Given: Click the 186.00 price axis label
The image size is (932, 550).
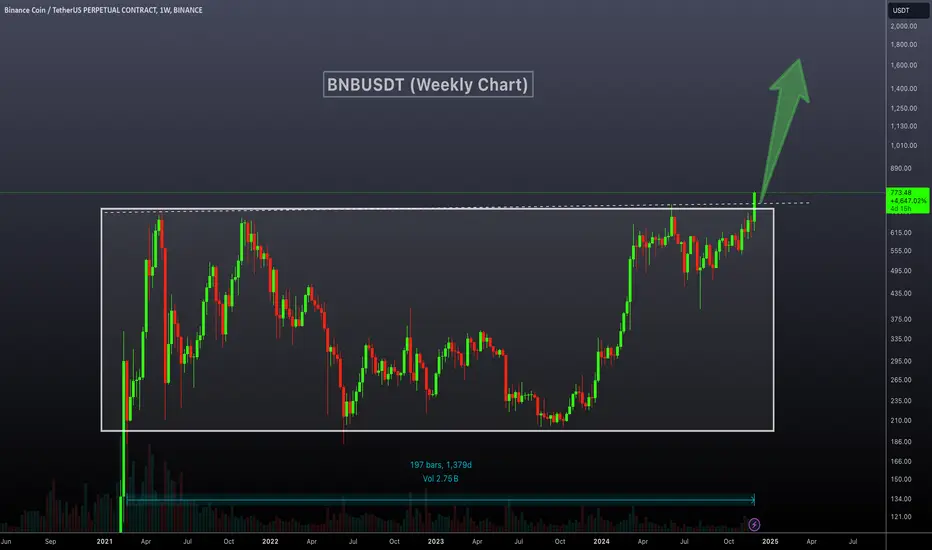Looking at the screenshot, I should pos(901,442).
